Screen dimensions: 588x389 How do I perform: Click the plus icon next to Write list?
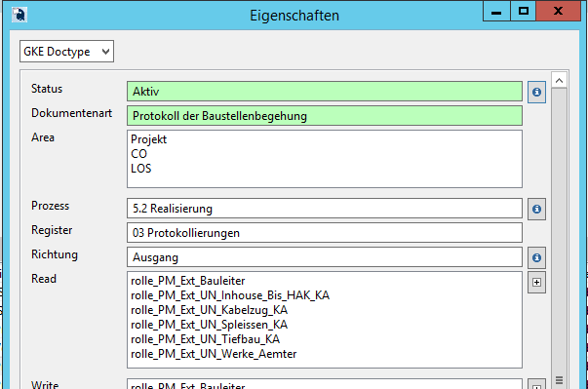pos(536,384)
